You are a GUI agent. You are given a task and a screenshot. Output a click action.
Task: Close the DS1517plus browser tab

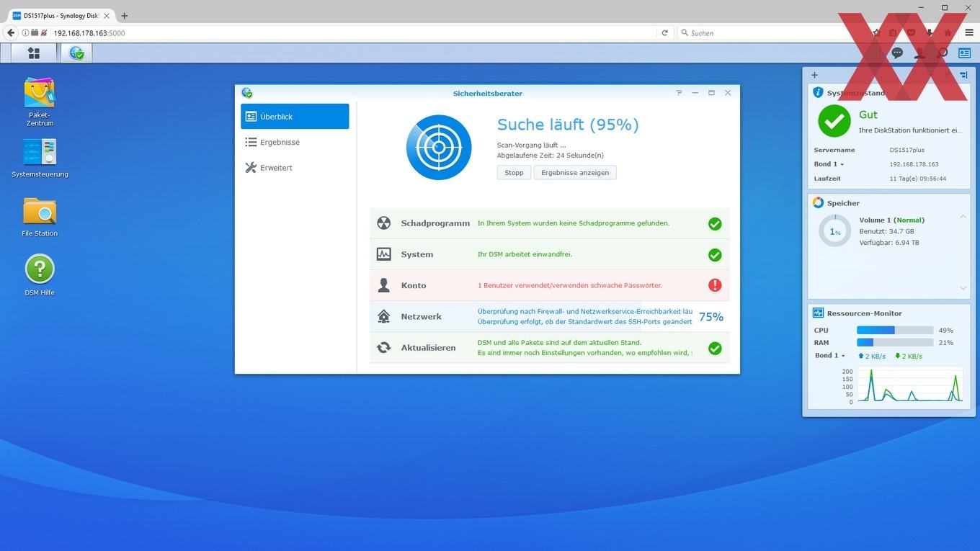click(107, 15)
